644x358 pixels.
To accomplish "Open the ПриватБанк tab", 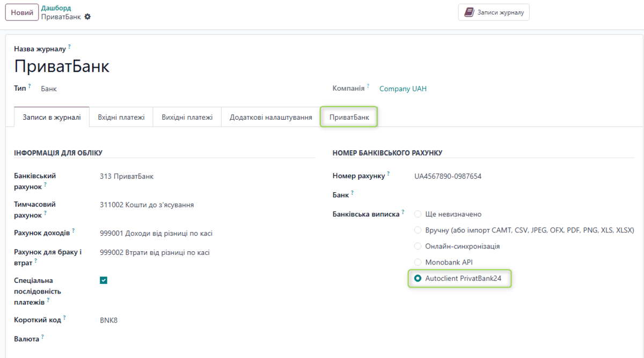I will (x=349, y=117).
